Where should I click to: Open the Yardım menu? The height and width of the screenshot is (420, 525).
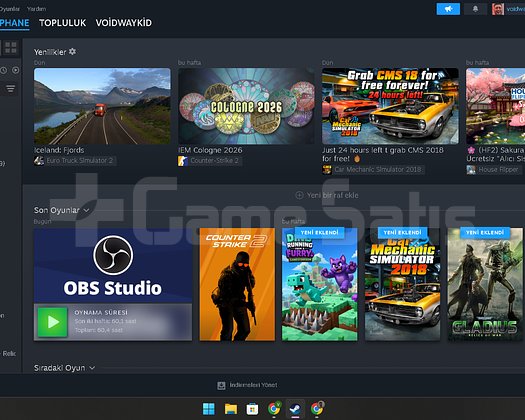(36, 9)
